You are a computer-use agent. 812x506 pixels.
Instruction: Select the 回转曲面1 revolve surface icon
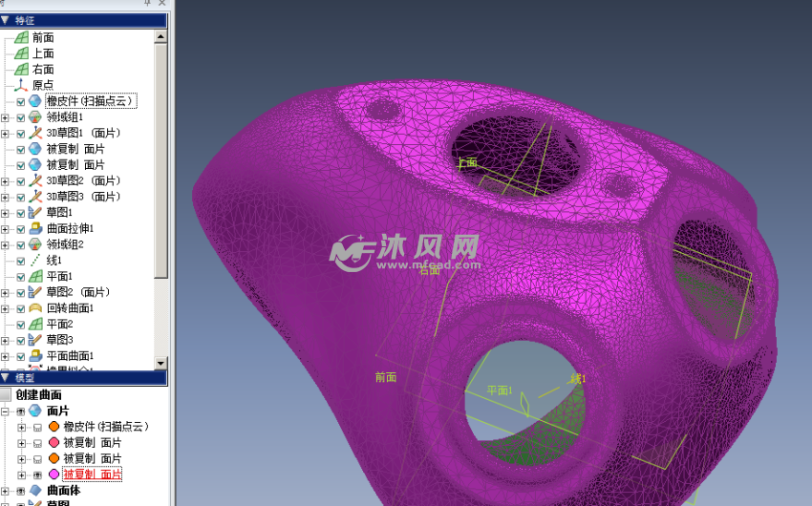(x=35, y=308)
